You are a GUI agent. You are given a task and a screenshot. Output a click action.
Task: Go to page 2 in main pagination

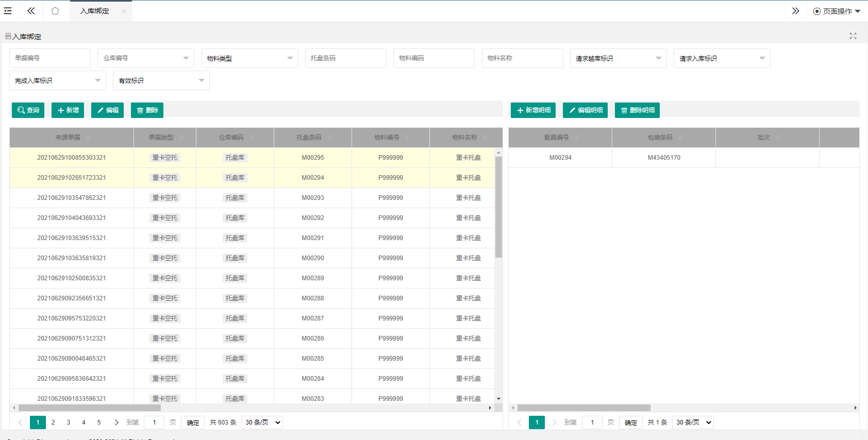[53, 422]
